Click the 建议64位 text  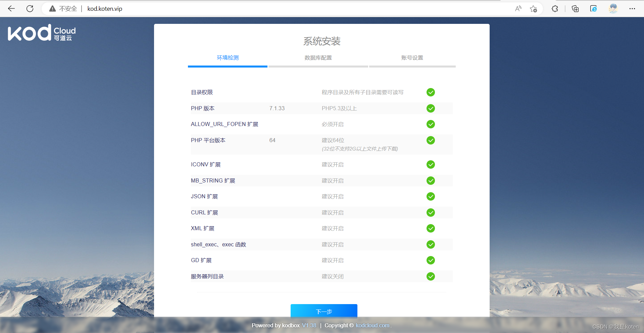click(333, 140)
